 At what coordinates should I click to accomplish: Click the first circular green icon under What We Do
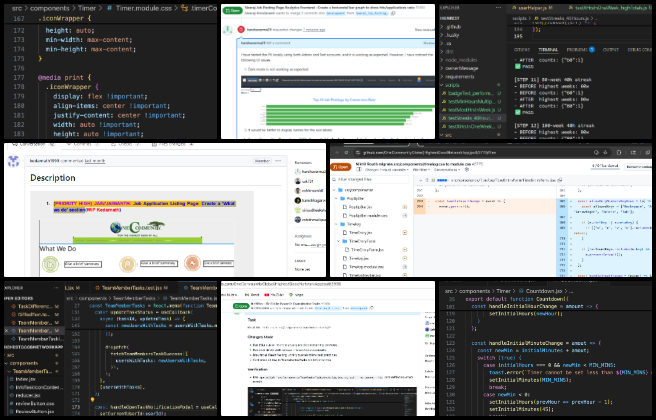(50, 264)
